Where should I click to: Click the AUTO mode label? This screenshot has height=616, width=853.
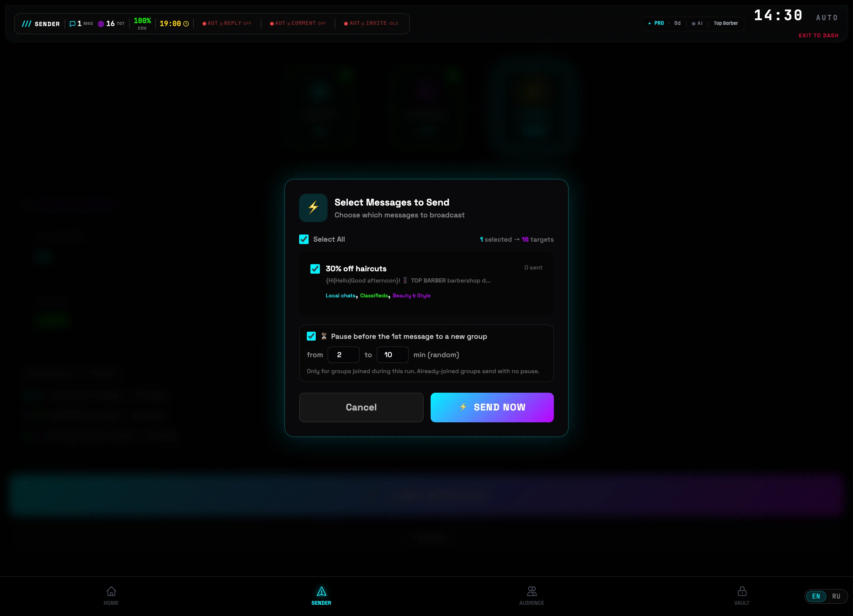click(x=827, y=18)
